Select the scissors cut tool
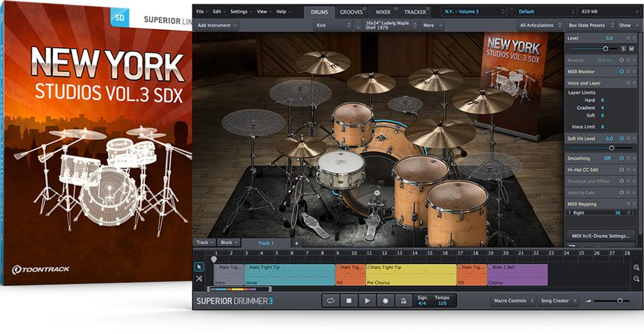The height and width of the screenshot is (334, 644). click(x=199, y=279)
